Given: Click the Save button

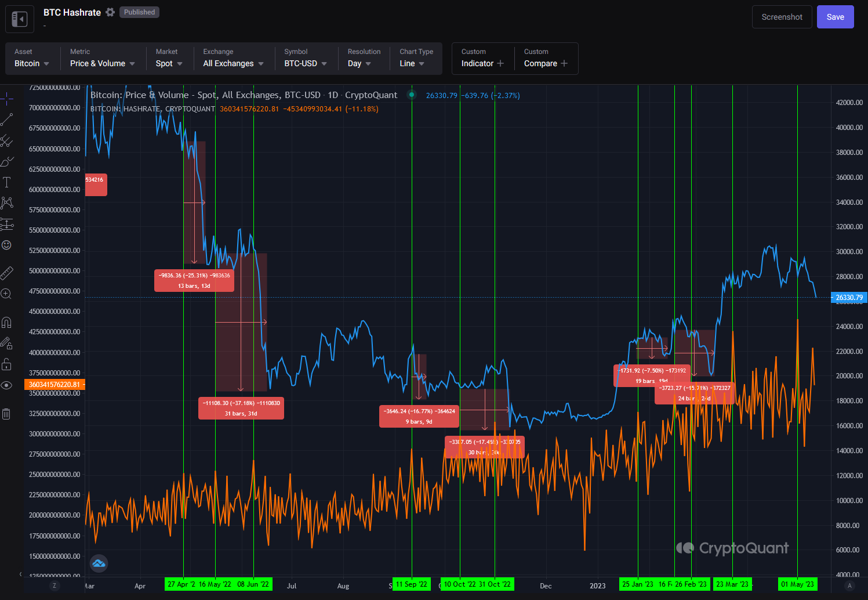Looking at the screenshot, I should (x=835, y=17).
